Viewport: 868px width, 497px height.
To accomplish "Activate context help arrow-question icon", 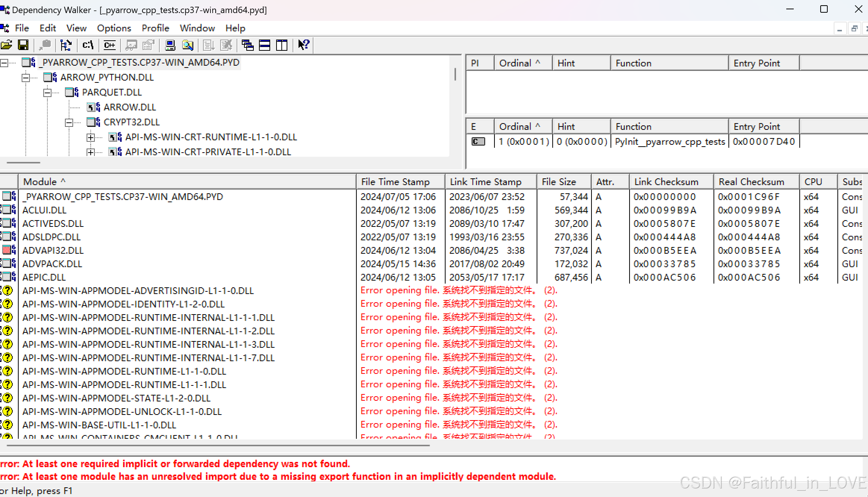I will click(303, 45).
